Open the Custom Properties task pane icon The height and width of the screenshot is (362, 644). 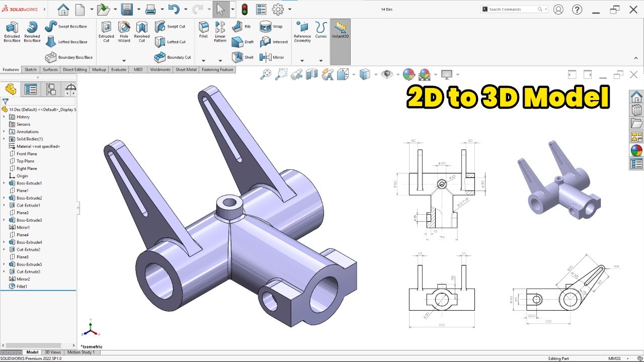pos(636,164)
